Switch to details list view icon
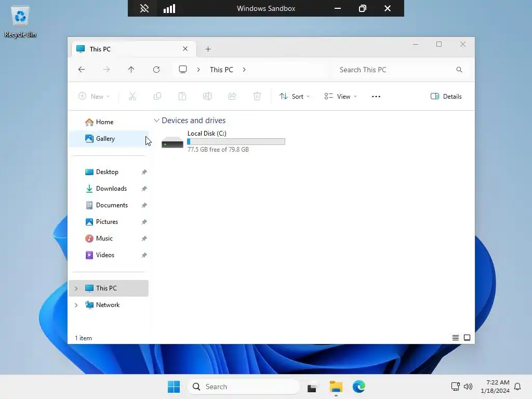Screen dimensions: 532x399 coord(455,338)
